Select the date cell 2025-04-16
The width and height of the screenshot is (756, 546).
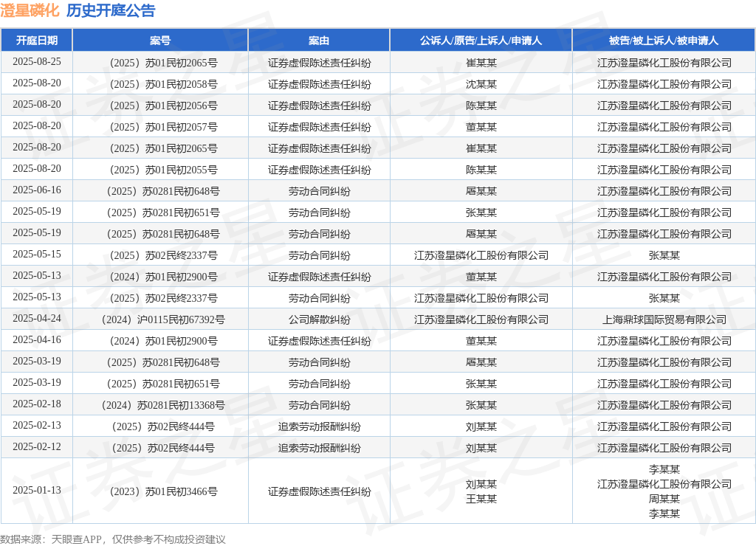(37, 340)
